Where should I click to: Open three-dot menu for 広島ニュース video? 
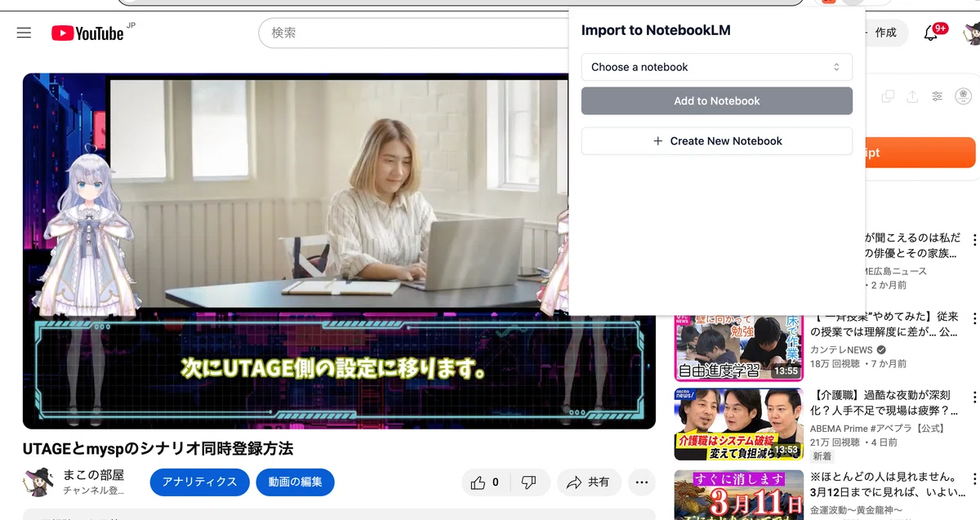(974, 239)
